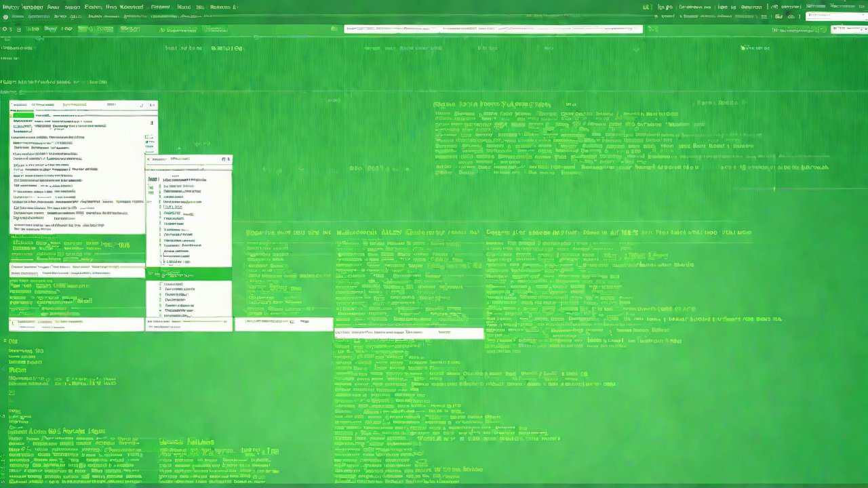Click inside the wide white address field
This screenshot has width=868, height=488.
[493, 29]
